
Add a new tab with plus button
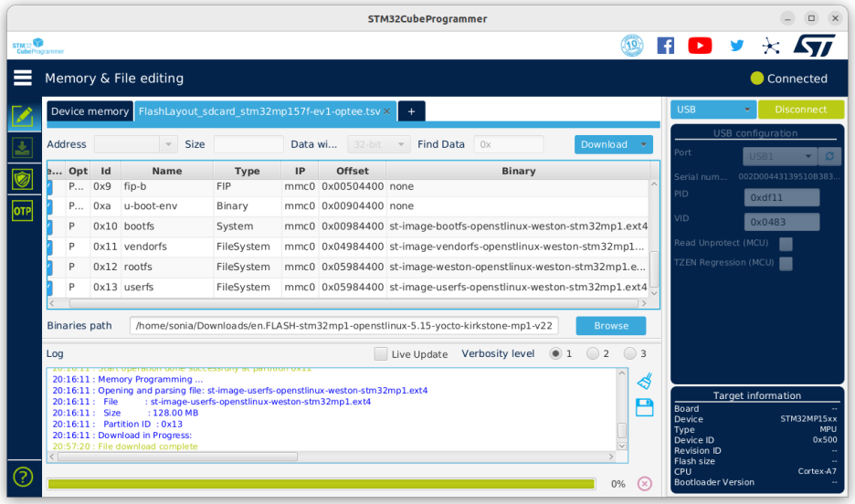tap(411, 111)
